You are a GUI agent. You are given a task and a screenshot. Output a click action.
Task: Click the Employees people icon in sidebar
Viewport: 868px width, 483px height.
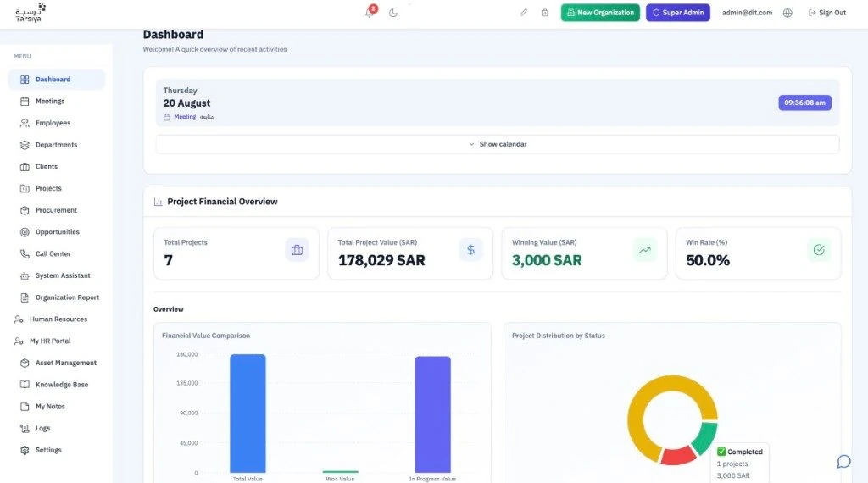[25, 124]
